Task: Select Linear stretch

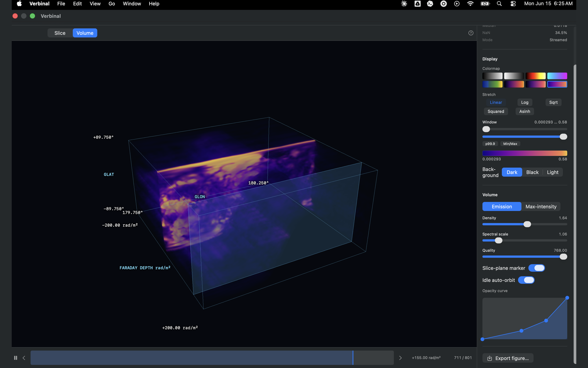Action: coord(496,102)
